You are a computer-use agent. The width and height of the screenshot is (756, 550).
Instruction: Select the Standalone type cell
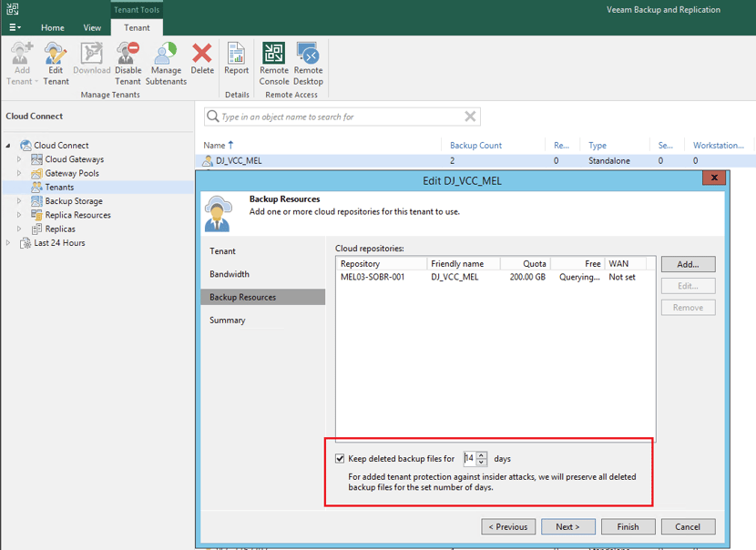coord(609,160)
